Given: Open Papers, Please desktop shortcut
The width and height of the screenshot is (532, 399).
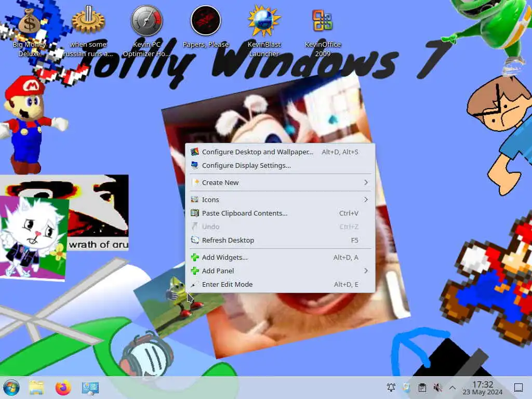Looking at the screenshot, I should [x=206, y=27].
